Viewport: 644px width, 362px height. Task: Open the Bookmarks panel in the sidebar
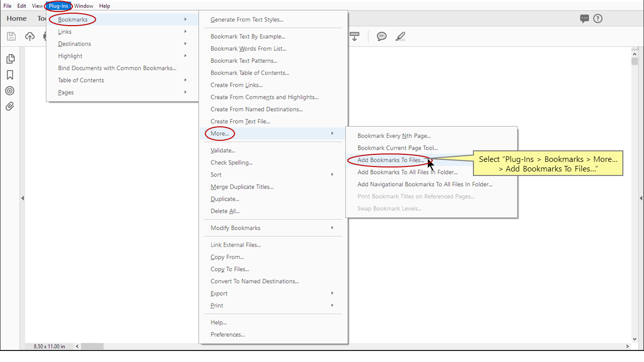[x=10, y=74]
